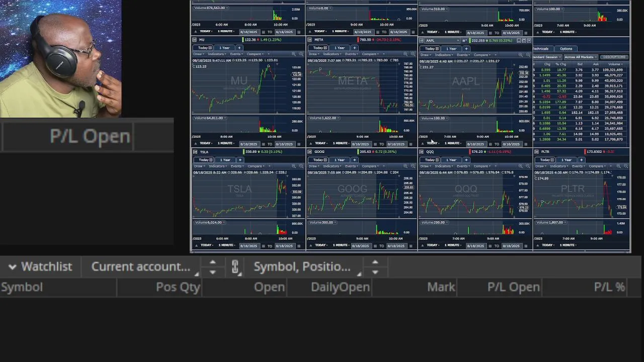The height and width of the screenshot is (362, 644).
Task: Select the 1 Year tab in AAPL chart
Action: (451, 49)
